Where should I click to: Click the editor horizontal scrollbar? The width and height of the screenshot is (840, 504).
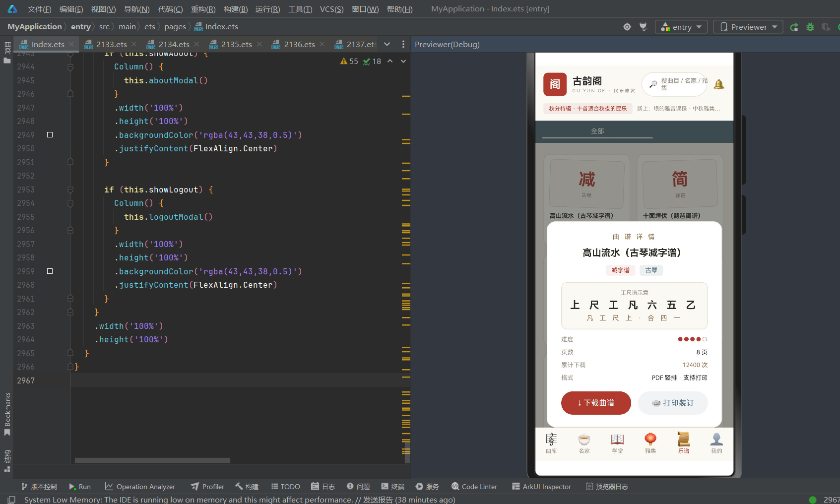[x=152, y=460]
